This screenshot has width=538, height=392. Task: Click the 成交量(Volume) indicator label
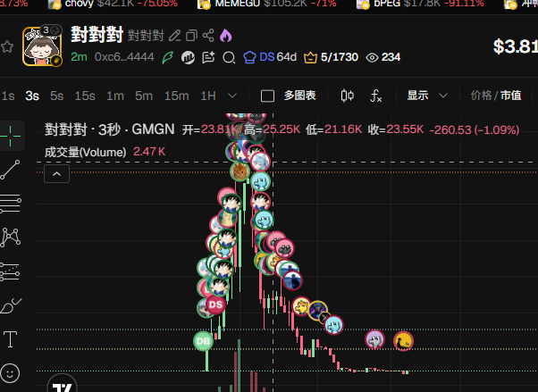(x=86, y=152)
